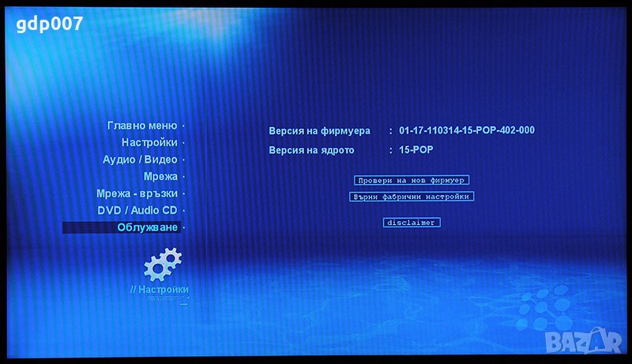This screenshot has height=364, width=632.
Task: Click firmware version number 01-17-110314-15-POP-402-000
Action: (x=467, y=131)
